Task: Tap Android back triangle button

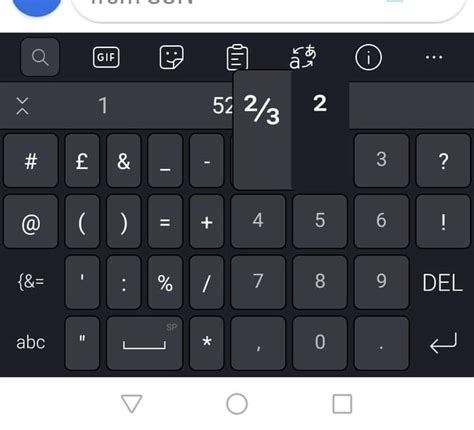Action: click(x=132, y=404)
